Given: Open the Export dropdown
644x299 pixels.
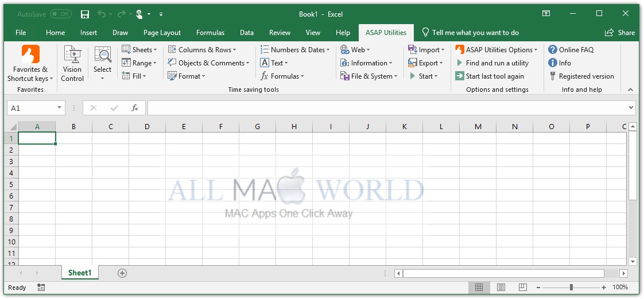Looking at the screenshot, I should coord(425,63).
